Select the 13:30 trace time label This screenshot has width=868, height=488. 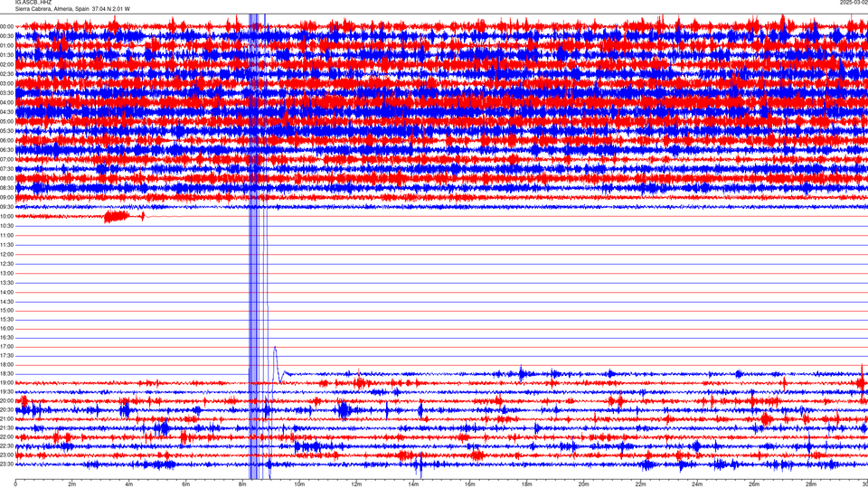coord(6,283)
